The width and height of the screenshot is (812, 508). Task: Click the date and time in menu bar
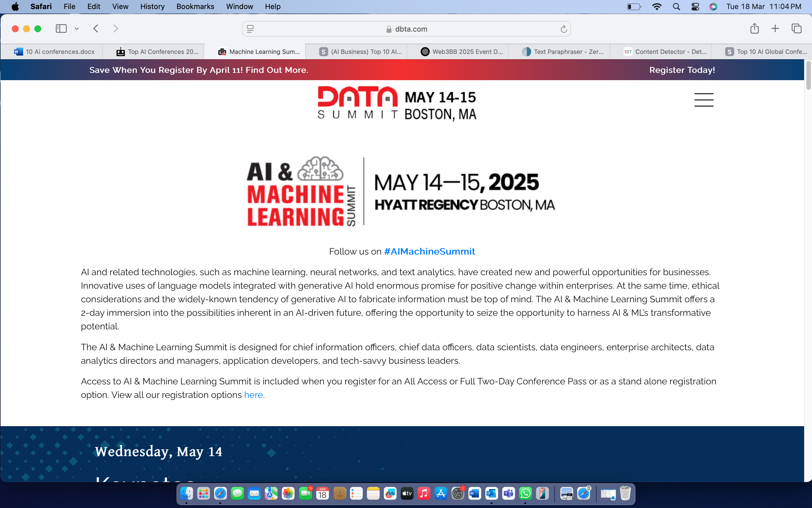tap(764, 6)
